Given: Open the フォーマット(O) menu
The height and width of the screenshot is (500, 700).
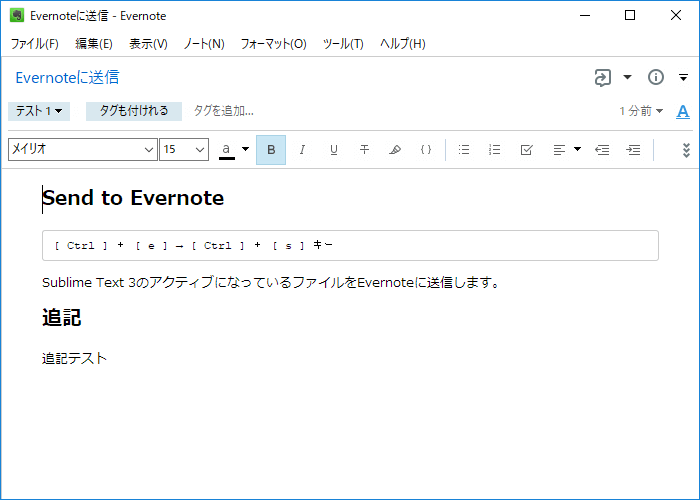Looking at the screenshot, I should coord(274,44).
